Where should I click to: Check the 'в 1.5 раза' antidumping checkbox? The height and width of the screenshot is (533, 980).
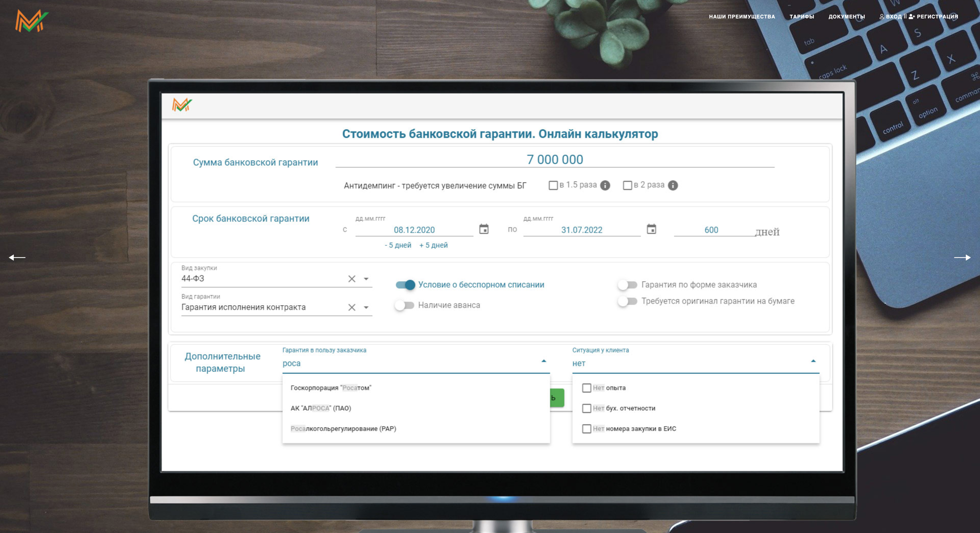coord(553,185)
